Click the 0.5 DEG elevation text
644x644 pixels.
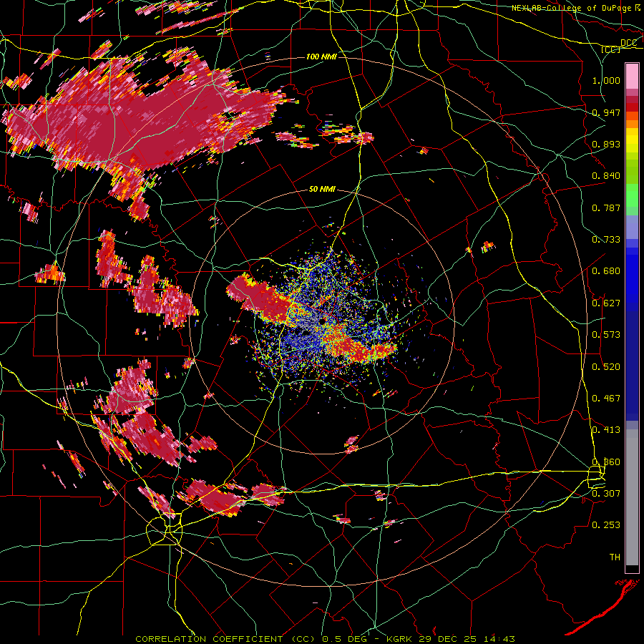click(344, 639)
